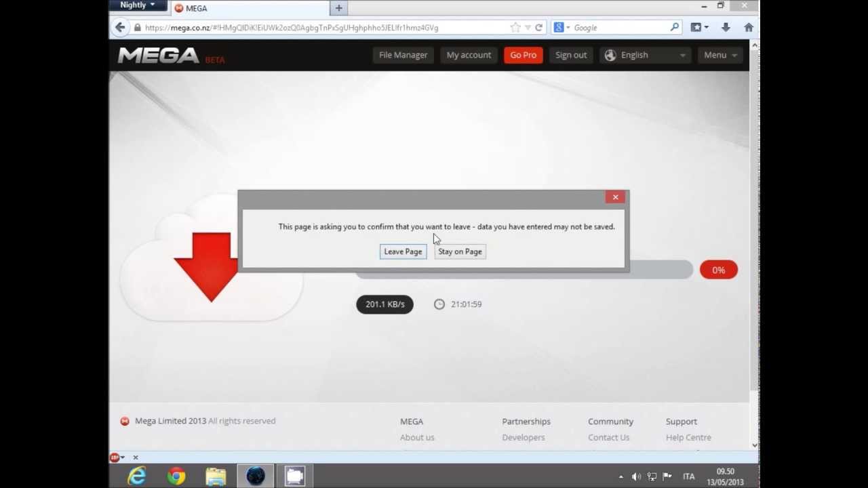The height and width of the screenshot is (488, 868).
Task: Click the clock icon beside remaining time
Action: [439, 304]
